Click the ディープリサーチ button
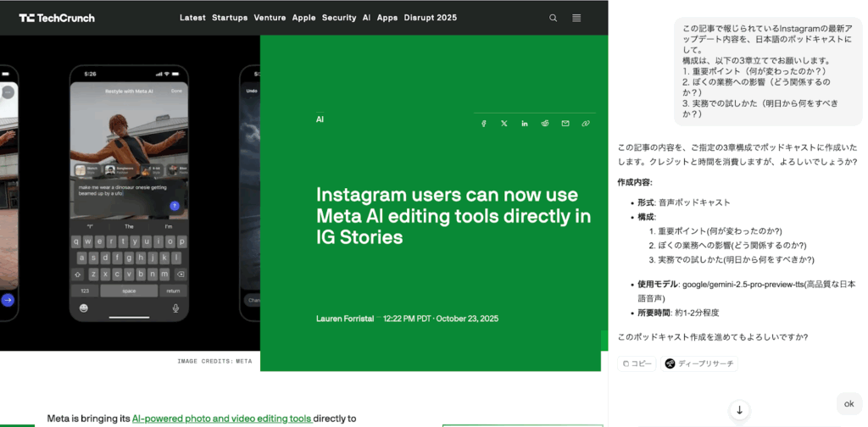This screenshot has height=427, width=868. tap(699, 363)
